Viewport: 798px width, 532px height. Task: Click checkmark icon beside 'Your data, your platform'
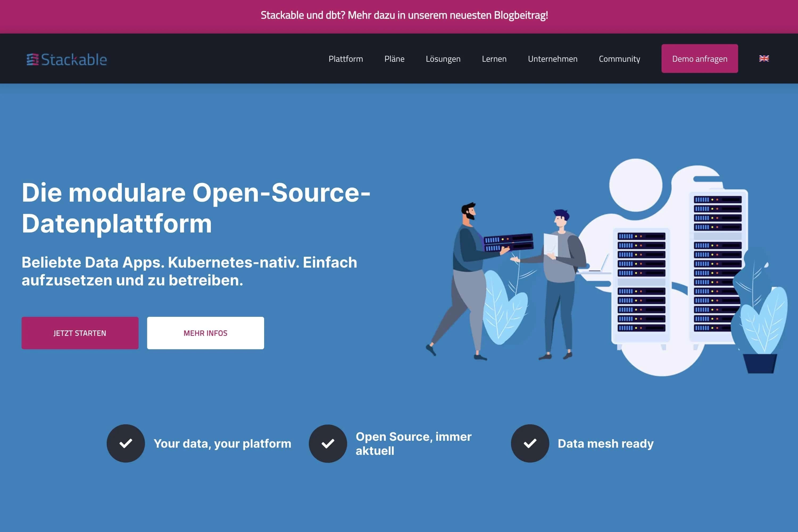point(126,443)
